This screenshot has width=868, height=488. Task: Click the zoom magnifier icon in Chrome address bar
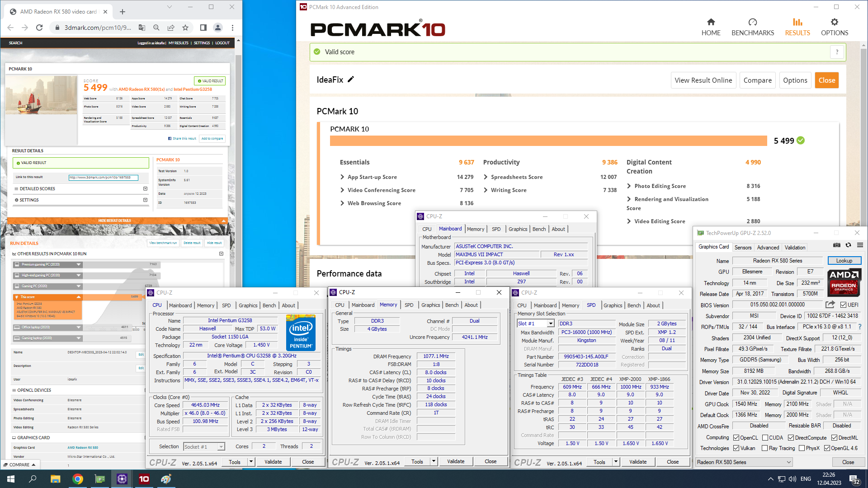pyautogui.click(x=156, y=28)
